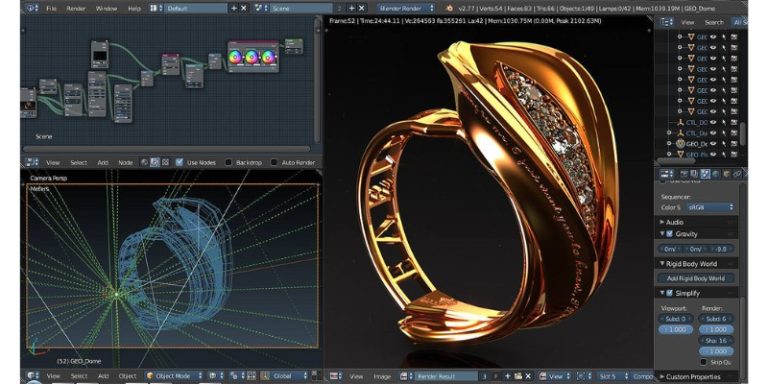Image resolution: width=768 pixels, height=384 pixels.
Task: Open the node editor type selector icon
Action: (32, 162)
